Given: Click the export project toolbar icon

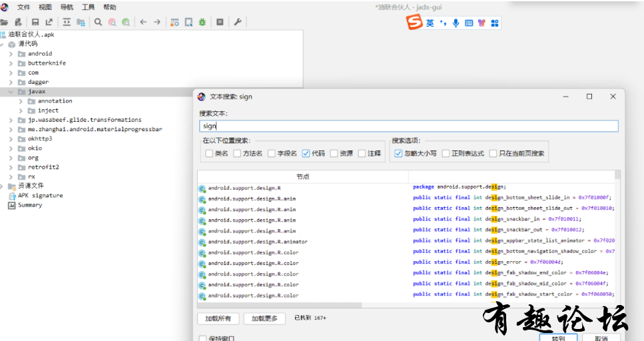Looking at the screenshot, I should [x=49, y=22].
